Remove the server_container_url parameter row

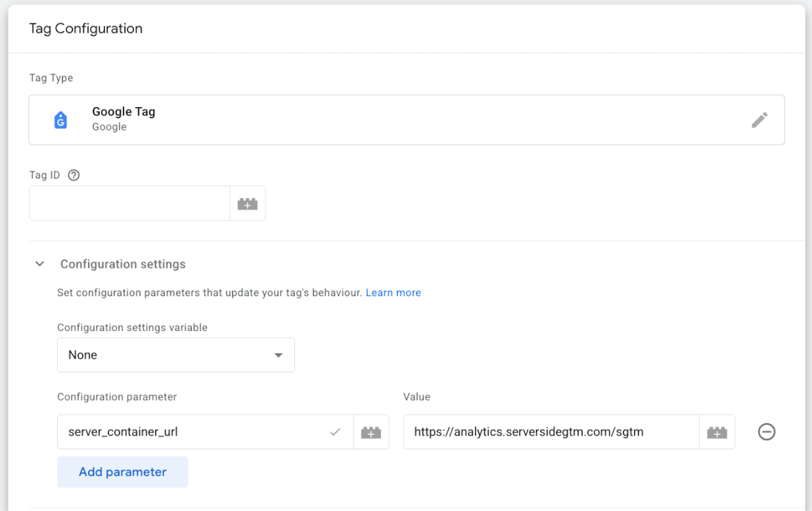tap(767, 432)
